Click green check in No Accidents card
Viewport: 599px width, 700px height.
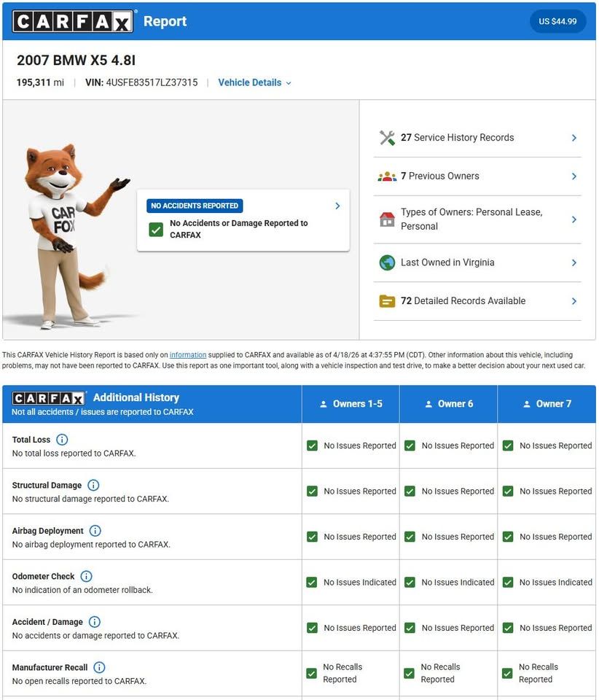(156, 230)
